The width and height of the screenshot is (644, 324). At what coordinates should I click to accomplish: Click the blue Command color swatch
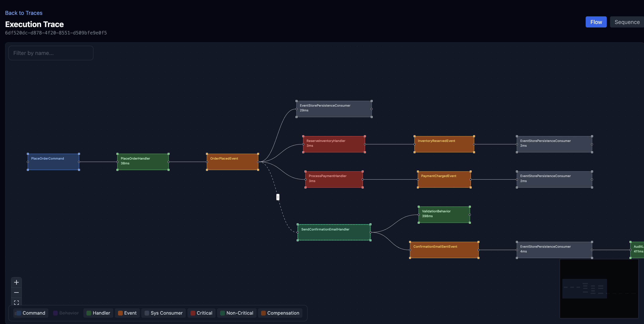click(x=19, y=313)
